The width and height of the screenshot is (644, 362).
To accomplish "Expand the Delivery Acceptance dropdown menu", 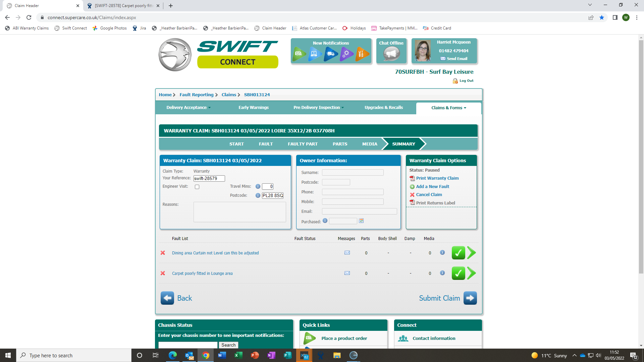I will [x=189, y=108].
